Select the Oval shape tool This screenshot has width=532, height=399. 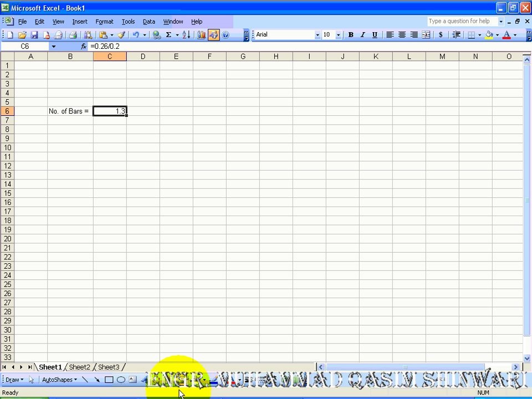pyautogui.click(x=121, y=380)
